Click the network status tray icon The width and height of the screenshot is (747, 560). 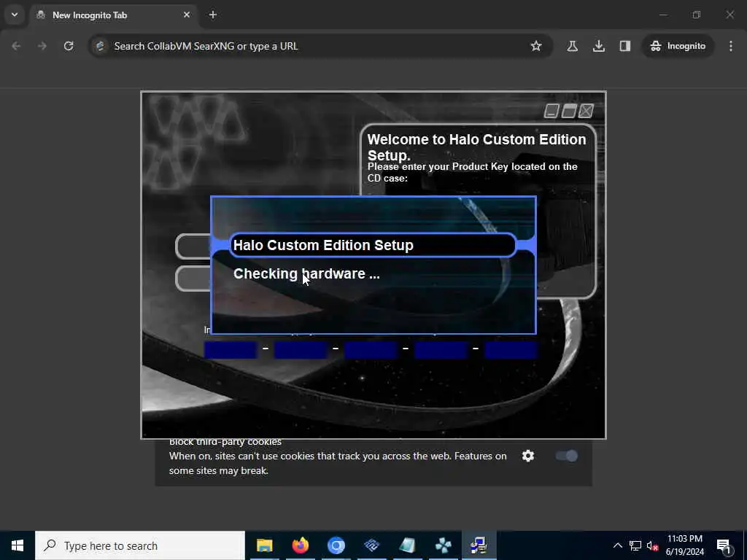click(635, 545)
